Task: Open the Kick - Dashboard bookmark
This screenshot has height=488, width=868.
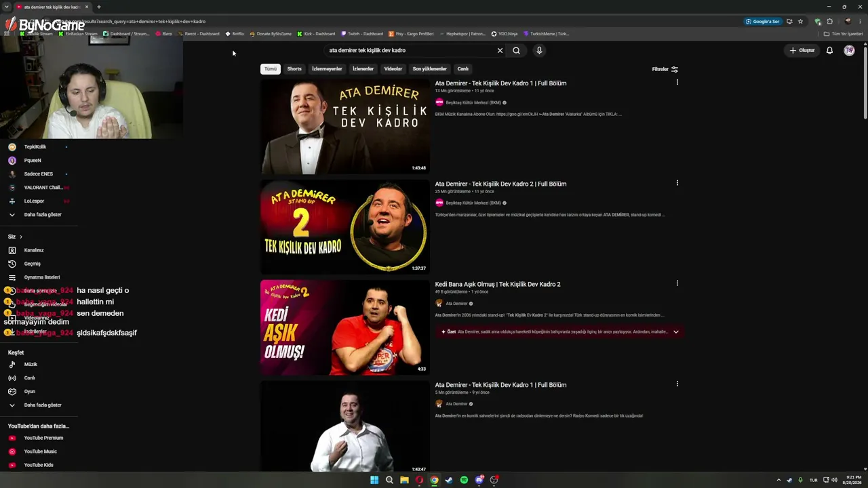Action: tap(316, 34)
